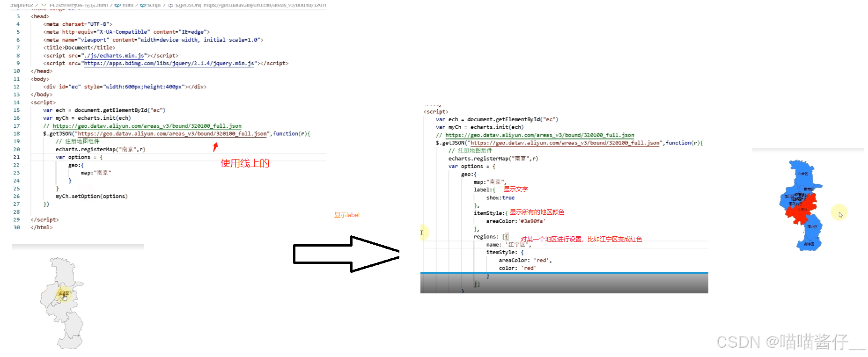Open the ./js/echarts.min.js script link
868x357 pixels.
pyautogui.click(x=114, y=56)
